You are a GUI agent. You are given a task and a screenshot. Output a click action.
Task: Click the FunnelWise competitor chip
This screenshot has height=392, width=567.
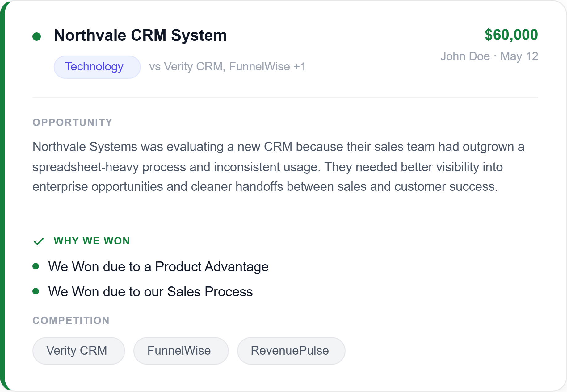coord(181,351)
